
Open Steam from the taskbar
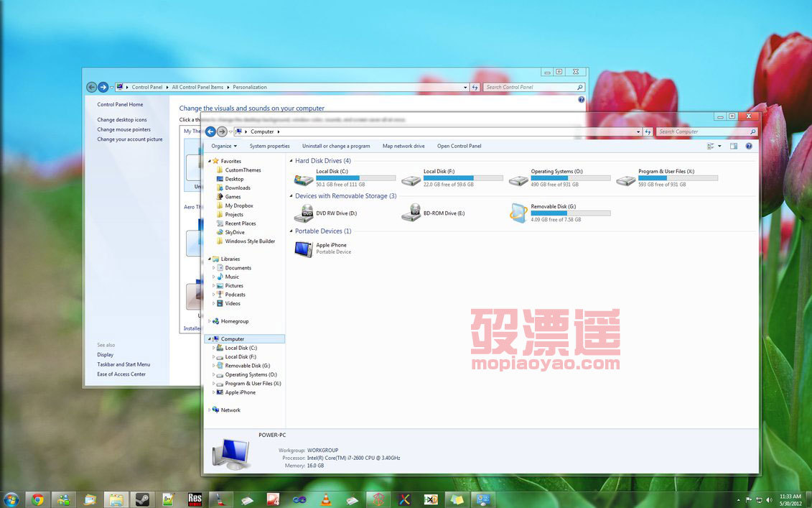[142, 499]
